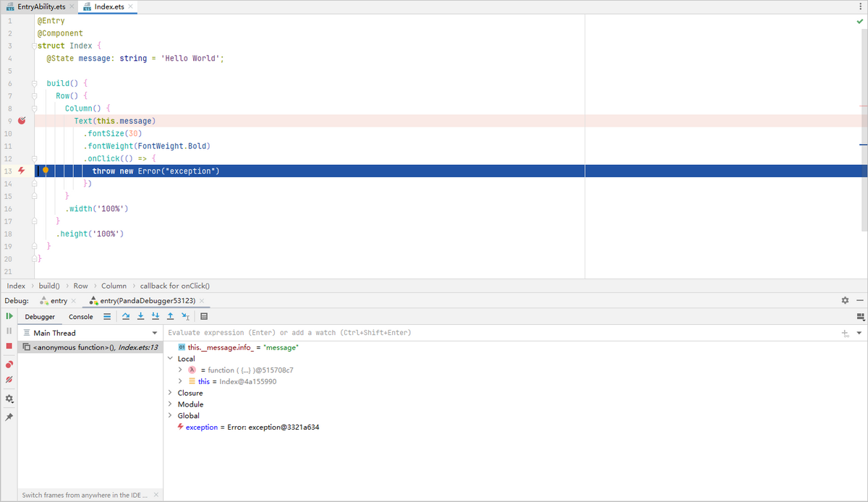Open the Main Thread dropdown
Screen dimensions: 868x502
click(154, 333)
